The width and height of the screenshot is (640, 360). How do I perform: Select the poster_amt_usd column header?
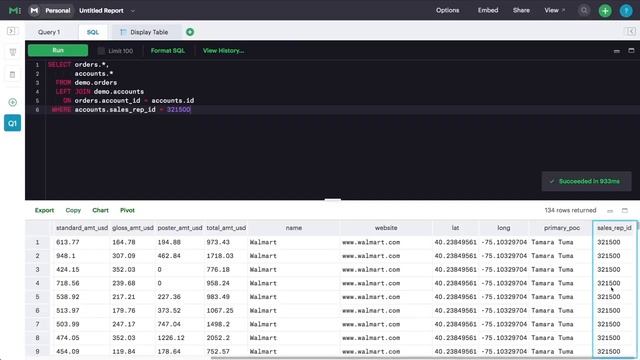[180, 228]
